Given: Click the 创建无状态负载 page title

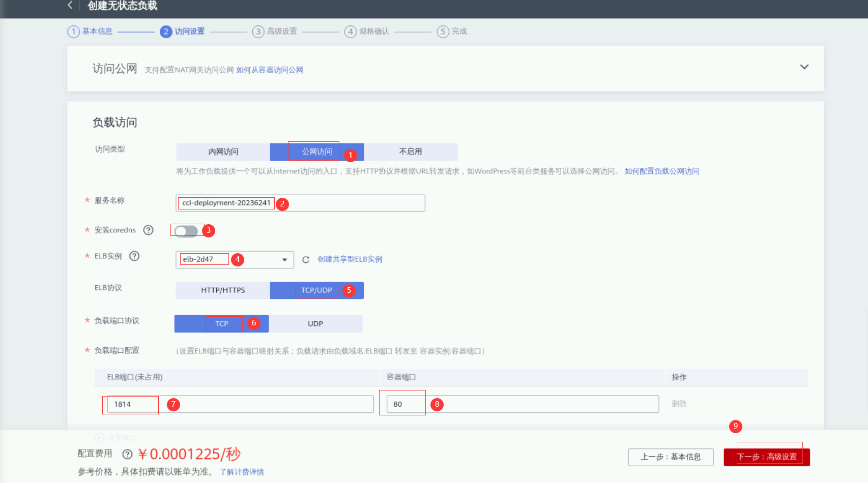Looking at the screenshot, I should pyautogui.click(x=123, y=6).
